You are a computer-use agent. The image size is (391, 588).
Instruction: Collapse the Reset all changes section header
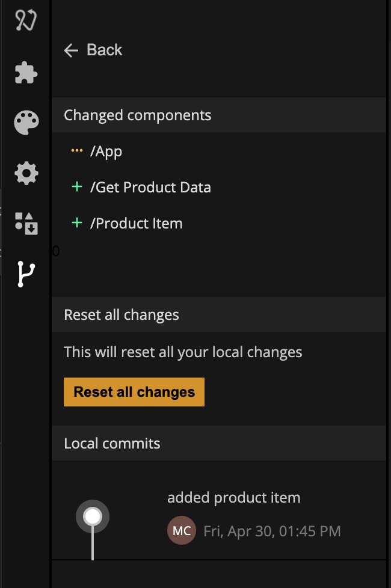coord(219,314)
